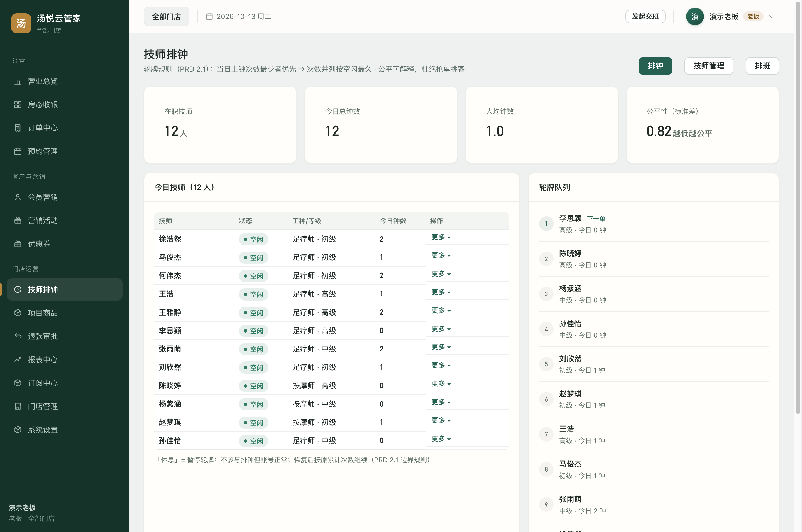This screenshot has width=802, height=532.
Task: Click the 营业总览 bar chart icon
Action: [18, 82]
